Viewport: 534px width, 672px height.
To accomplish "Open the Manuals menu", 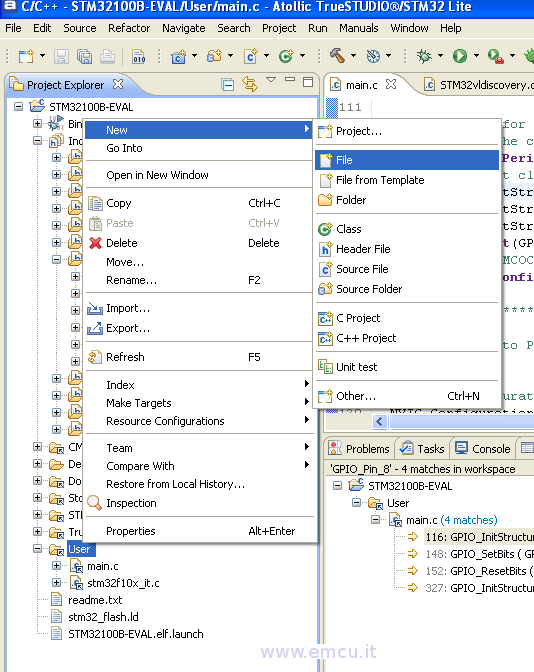I will 359,28.
